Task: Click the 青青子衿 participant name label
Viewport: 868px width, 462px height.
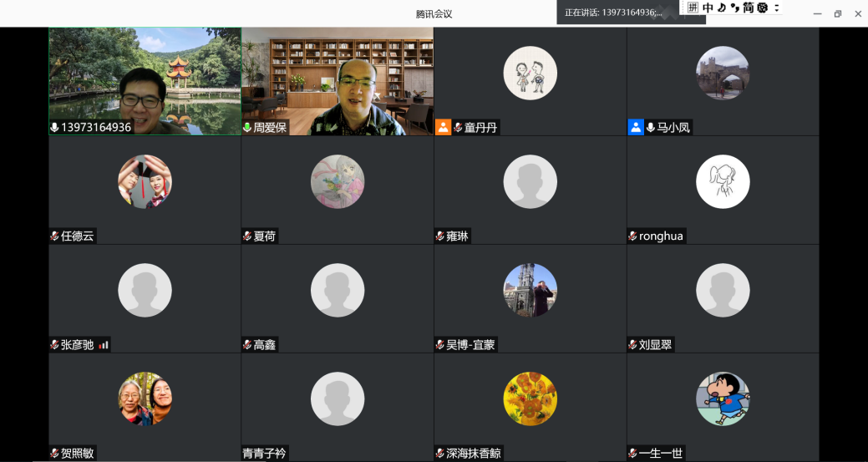Action: pos(264,454)
